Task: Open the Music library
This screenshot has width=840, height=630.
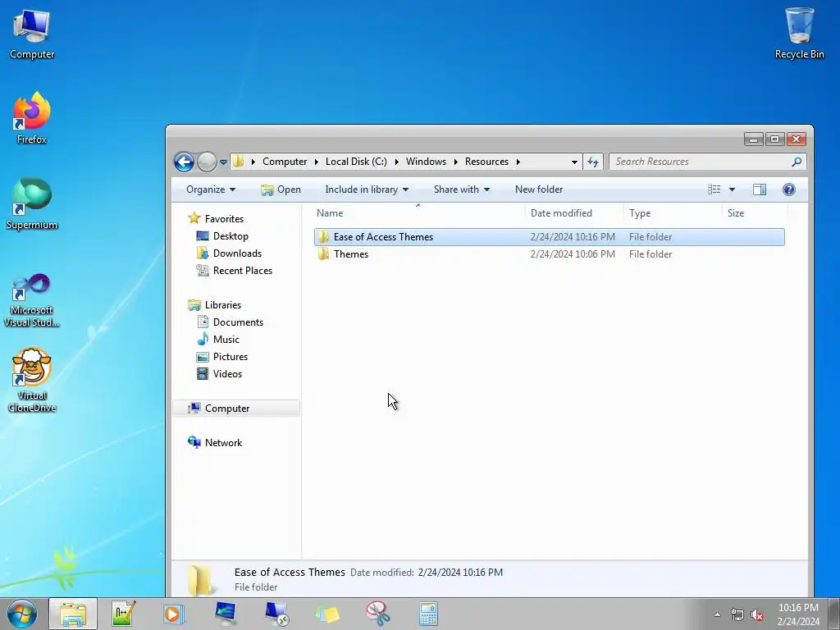Action: click(x=226, y=339)
